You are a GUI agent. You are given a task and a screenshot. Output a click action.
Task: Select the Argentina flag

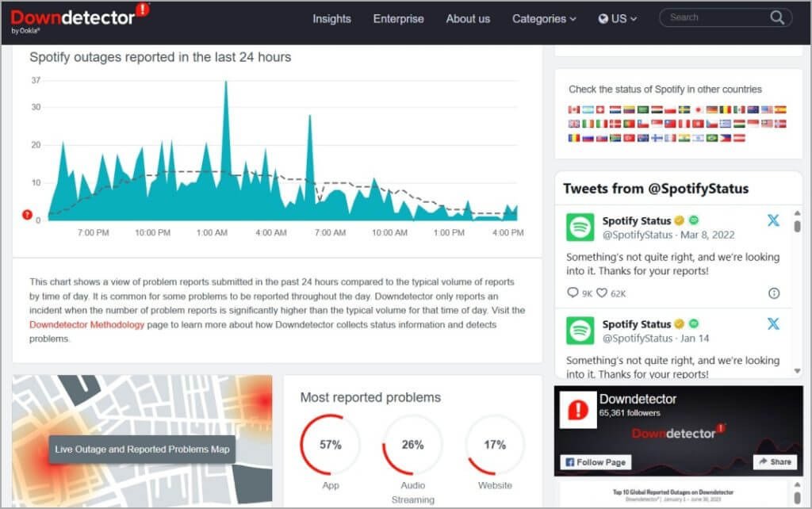pyautogui.click(x=588, y=109)
